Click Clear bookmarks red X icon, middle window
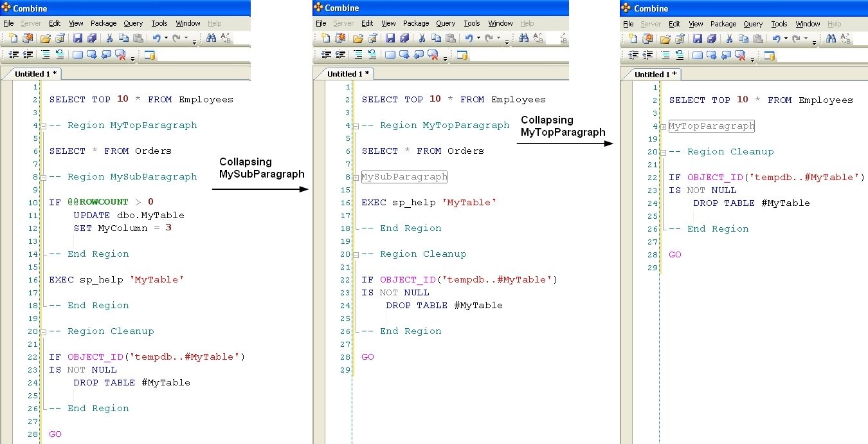This screenshot has width=868, height=444. pyautogui.click(x=433, y=55)
